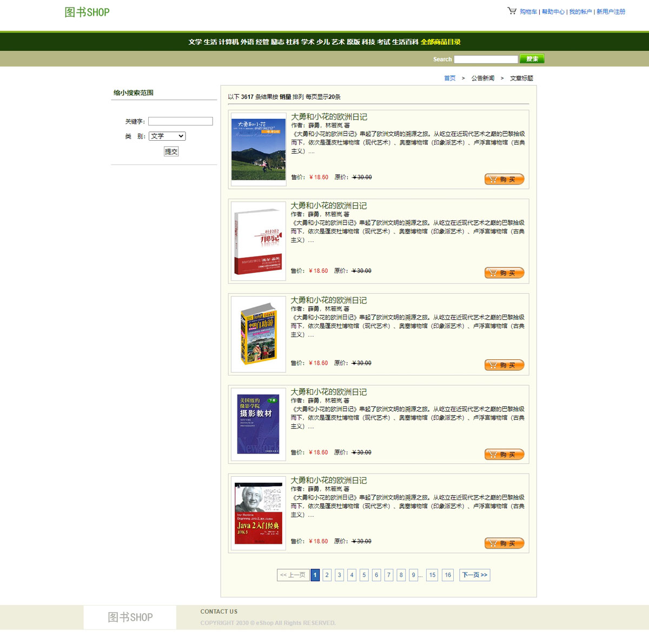Click 购买 button beside mountain meadow cover
649x644 pixels.
coord(504,180)
